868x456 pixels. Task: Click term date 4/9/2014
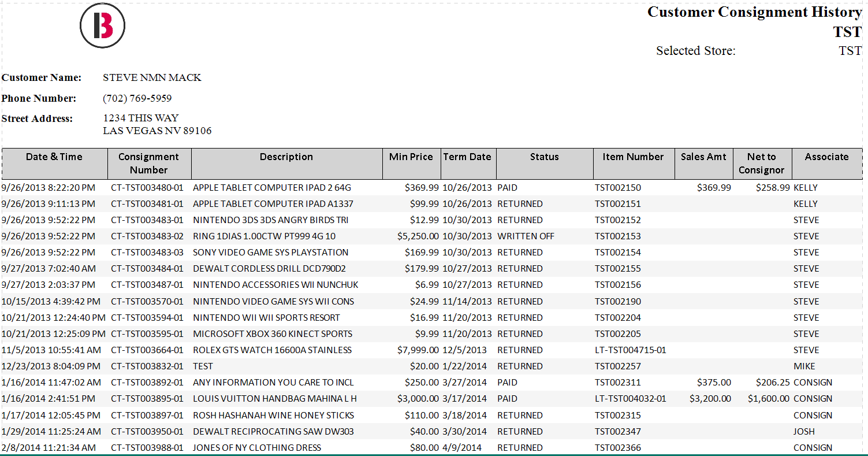[x=462, y=448]
